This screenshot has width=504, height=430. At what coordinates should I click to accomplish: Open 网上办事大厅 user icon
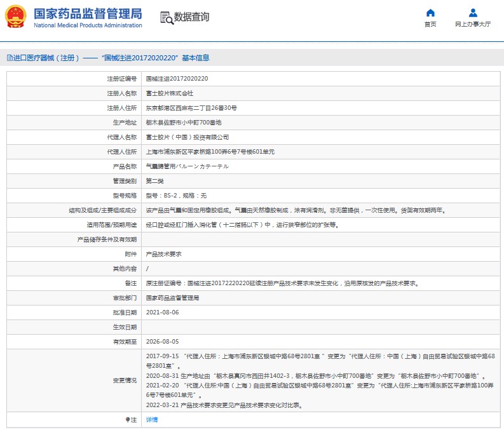click(473, 13)
